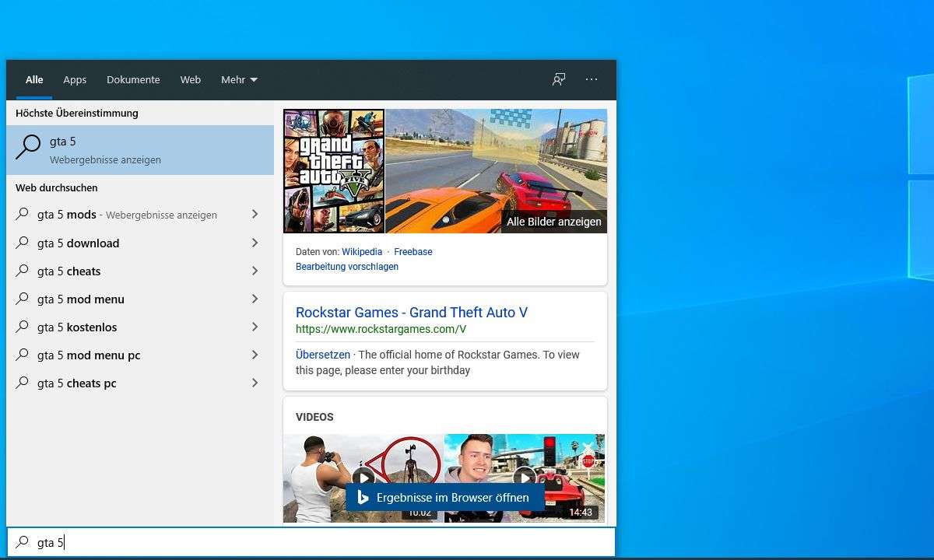Play the video with the 14:43 duration
Screen dimensions: 934x560
pos(525,478)
